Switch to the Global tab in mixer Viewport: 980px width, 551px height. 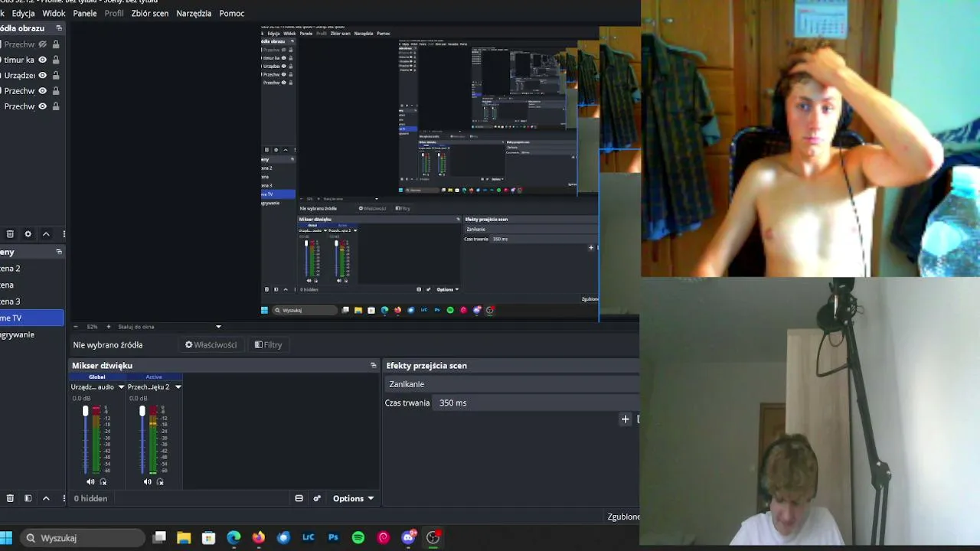tap(97, 377)
